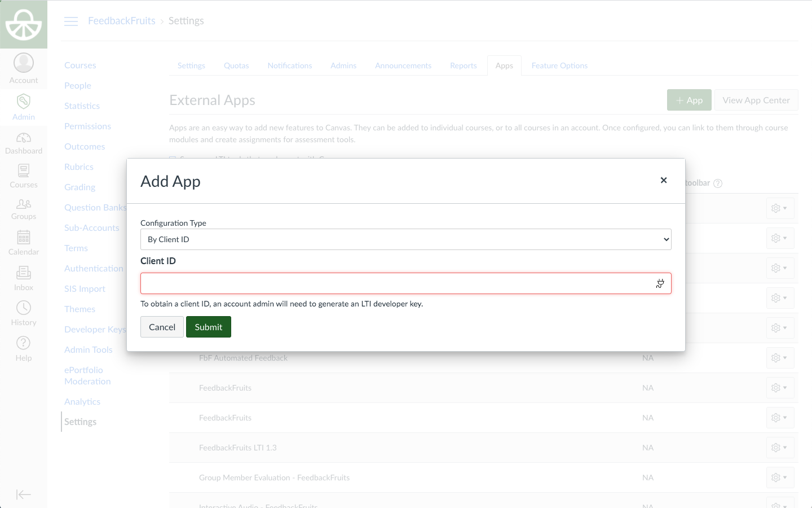Open the Inbox icon
812x508 pixels.
(24, 273)
